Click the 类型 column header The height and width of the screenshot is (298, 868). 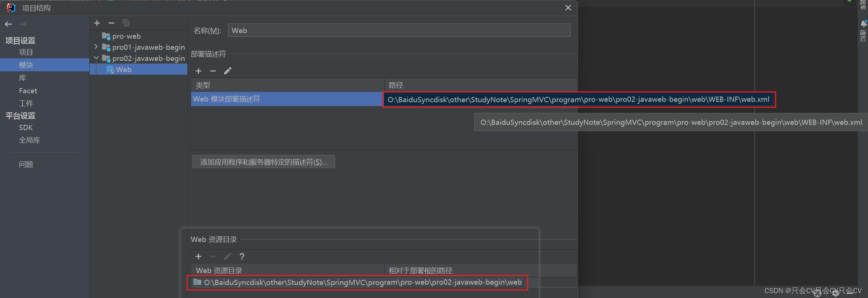click(287, 85)
